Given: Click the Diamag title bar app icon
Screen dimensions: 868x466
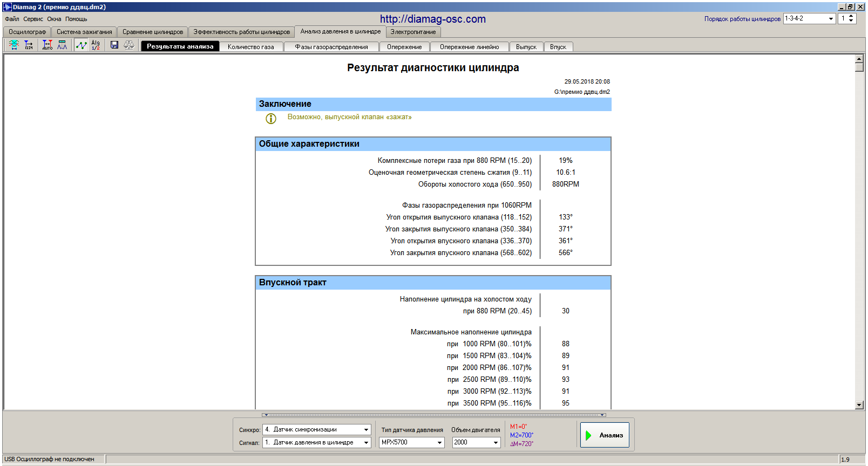Looking at the screenshot, I should pos(8,7).
